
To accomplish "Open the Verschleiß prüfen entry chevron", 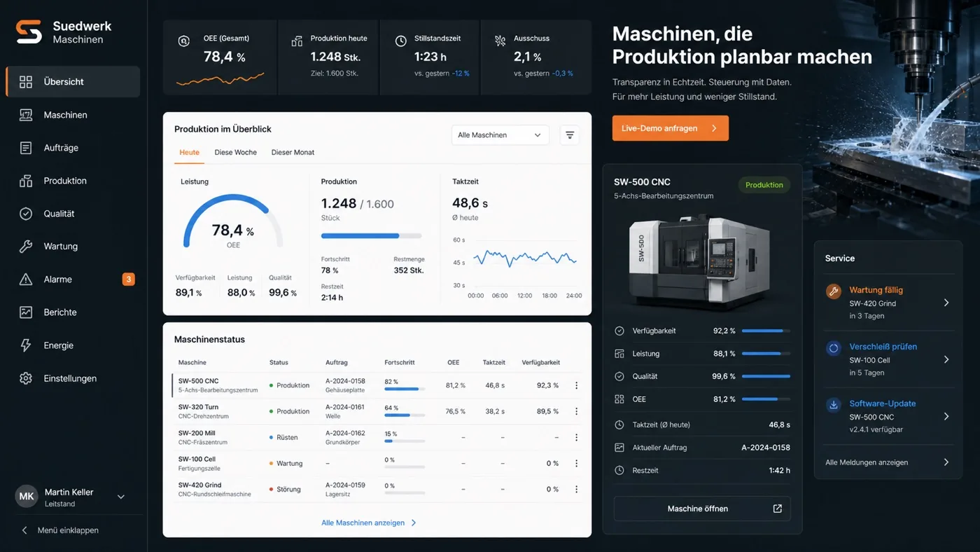I will [x=946, y=359].
